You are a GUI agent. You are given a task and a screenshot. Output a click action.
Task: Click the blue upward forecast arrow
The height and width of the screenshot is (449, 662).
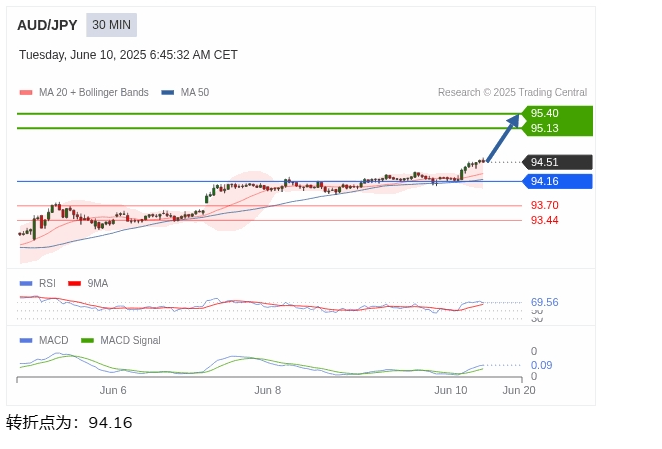(504, 137)
